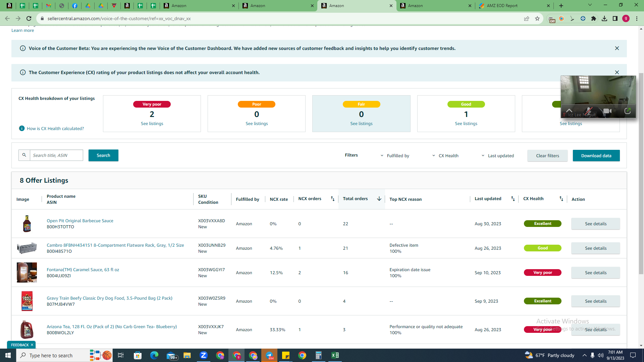
Task: Dismiss the Voice of the Customer Beta banner
Action: pyautogui.click(x=617, y=48)
